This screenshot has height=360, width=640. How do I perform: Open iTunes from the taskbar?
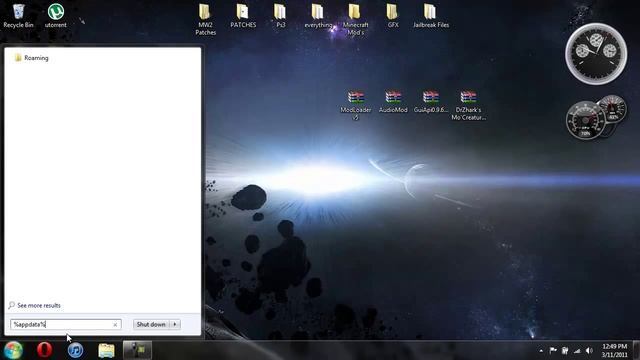76,350
